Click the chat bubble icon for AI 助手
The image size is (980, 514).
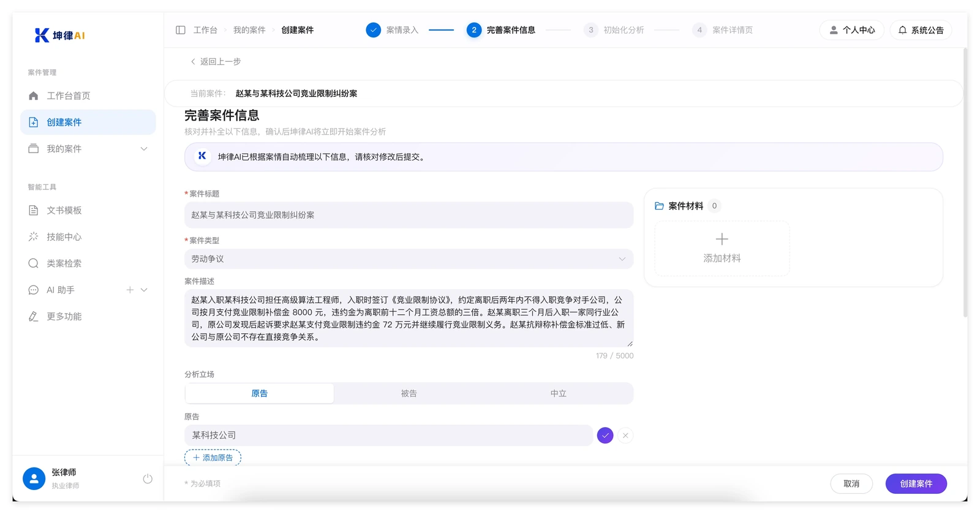[x=34, y=290]
